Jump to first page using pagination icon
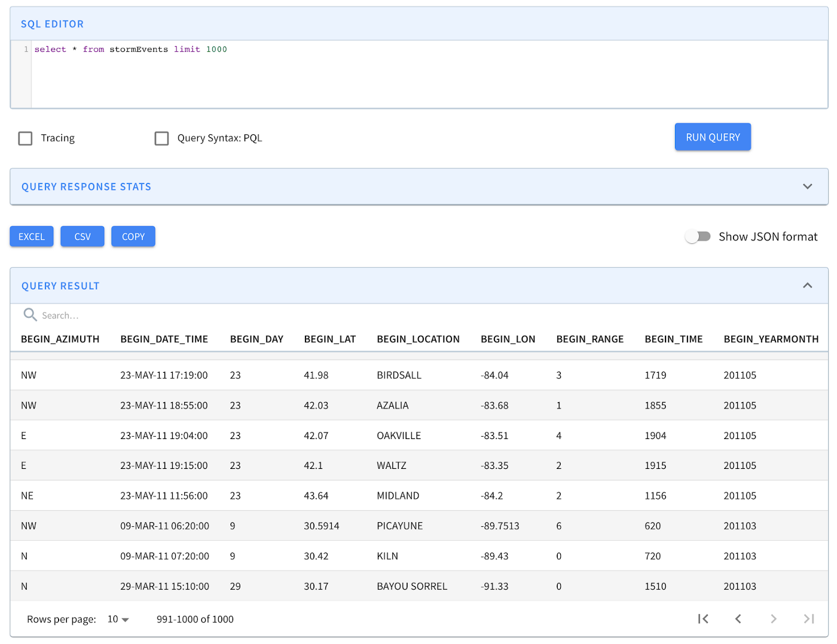The image size is (837, 644). [703, 619]
